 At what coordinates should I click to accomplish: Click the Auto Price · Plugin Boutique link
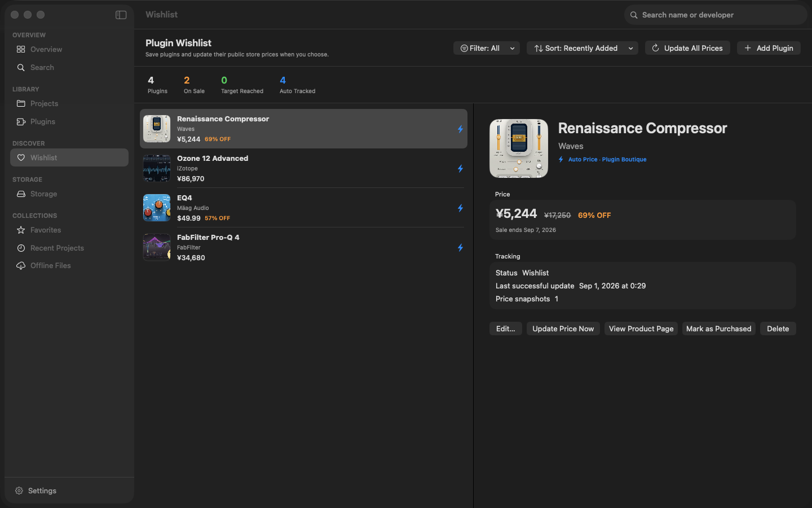point(607,159)
